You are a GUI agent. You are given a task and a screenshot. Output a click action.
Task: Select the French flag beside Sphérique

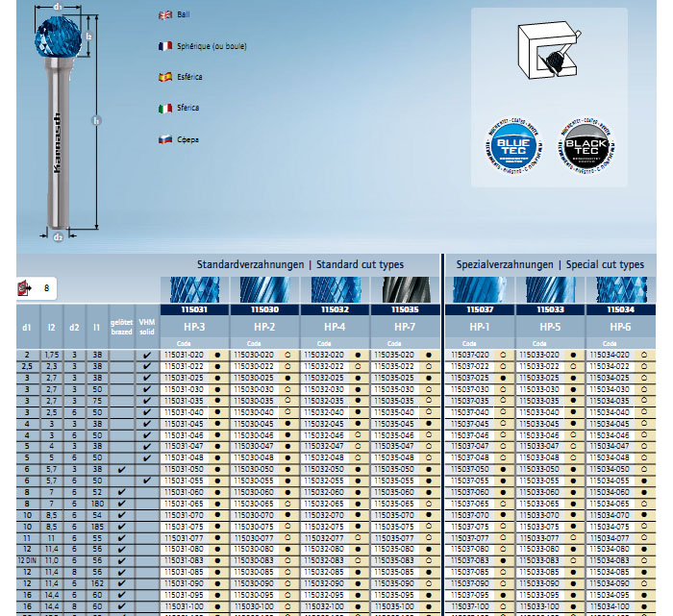point(164,45)
